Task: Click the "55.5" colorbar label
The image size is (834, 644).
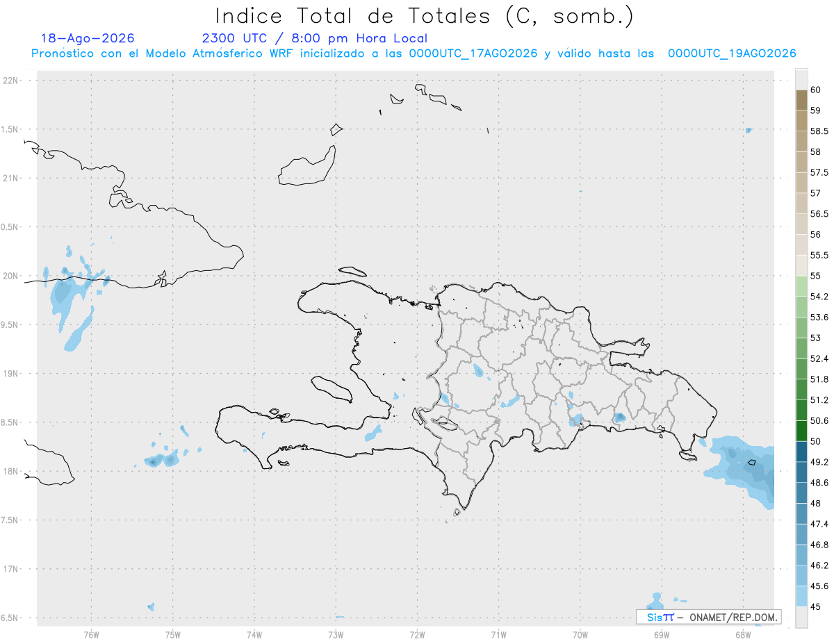Action: (819, 255)
